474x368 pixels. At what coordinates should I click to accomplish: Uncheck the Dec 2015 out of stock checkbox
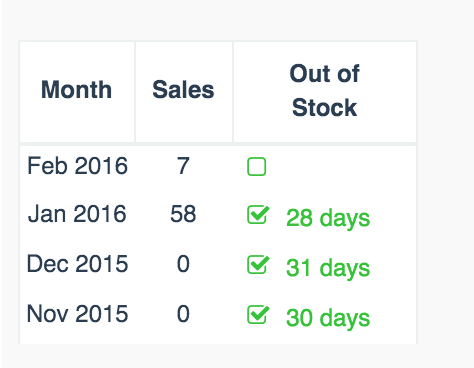pyautogui.click(x=258, y=265)
